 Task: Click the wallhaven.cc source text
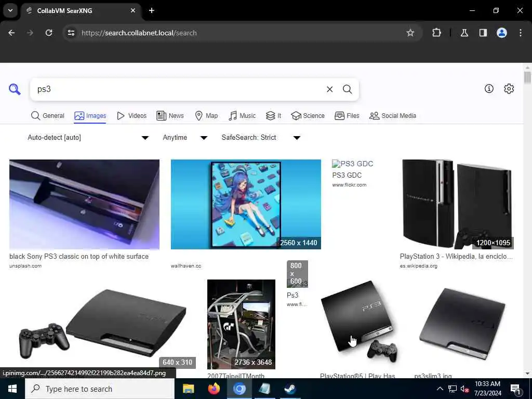point(186,265)
